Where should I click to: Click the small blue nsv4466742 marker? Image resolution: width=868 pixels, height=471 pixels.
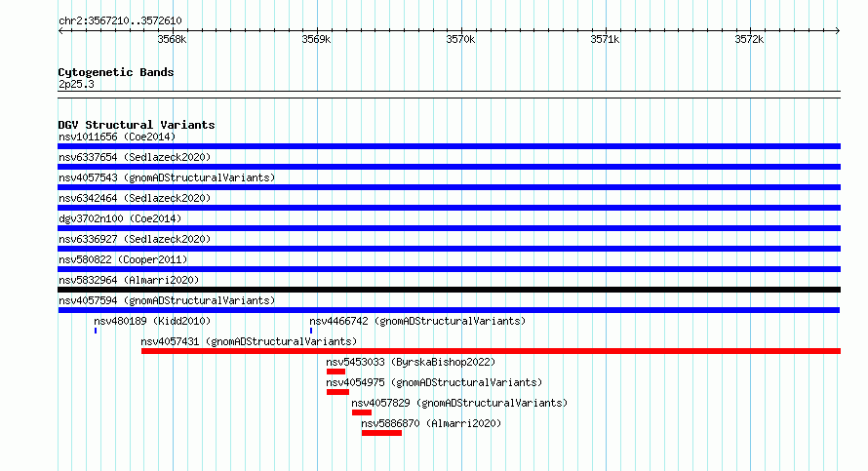(311, 331)
